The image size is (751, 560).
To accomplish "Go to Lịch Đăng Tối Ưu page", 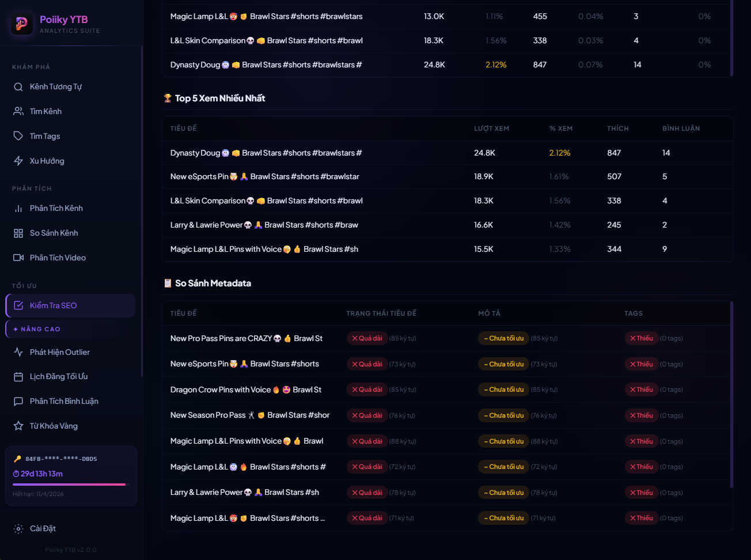I will click(58, 377).
